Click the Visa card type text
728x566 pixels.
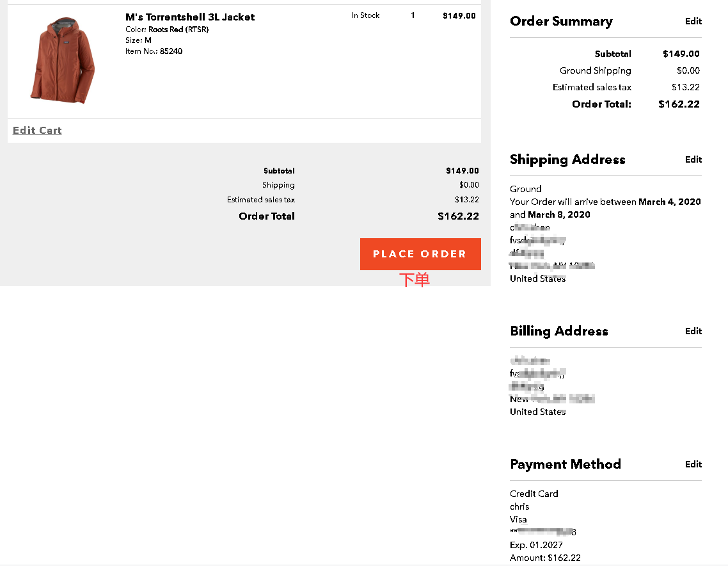click(518, 519)
